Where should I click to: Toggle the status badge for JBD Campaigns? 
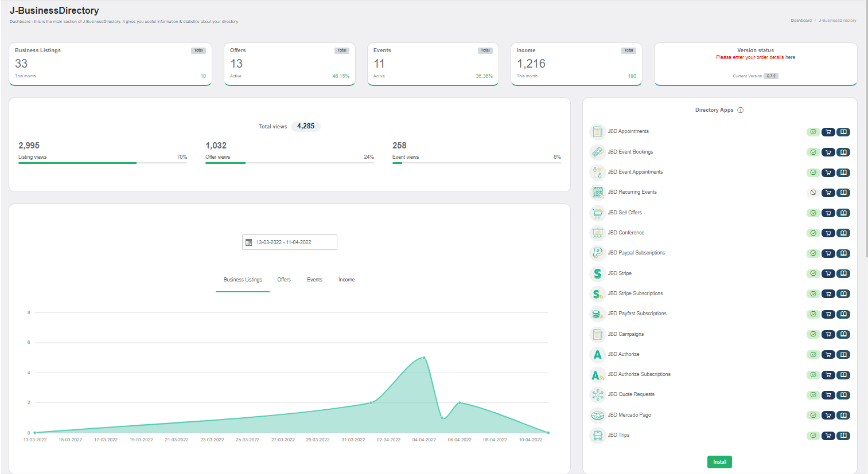(x=813, y=335)
